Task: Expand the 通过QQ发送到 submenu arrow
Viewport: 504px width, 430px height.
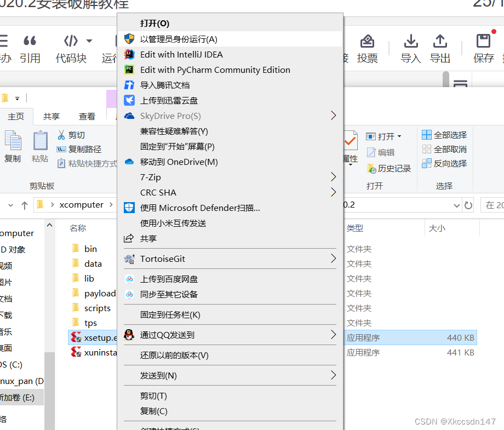Action: 333,335
